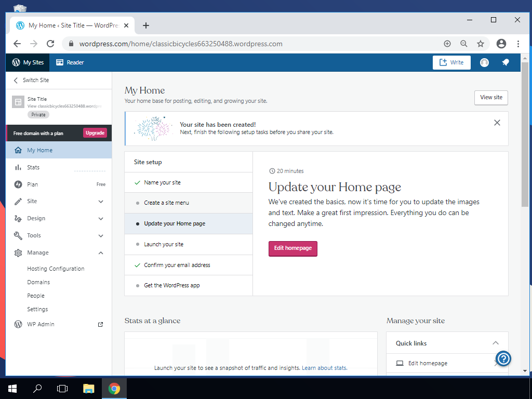Open a new browser tab
The height and width of the screenshot is (399, 532).
coord(146,25)
